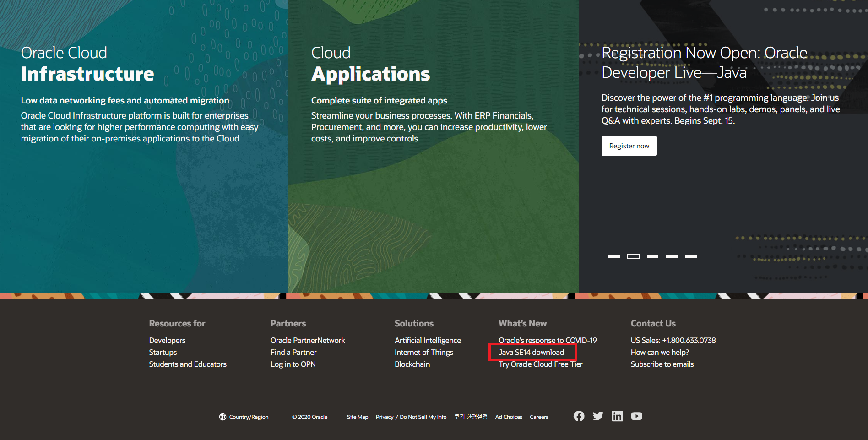
Task: Click Registration Now Open Developer Live heading
Action: [x=704, y=62]
